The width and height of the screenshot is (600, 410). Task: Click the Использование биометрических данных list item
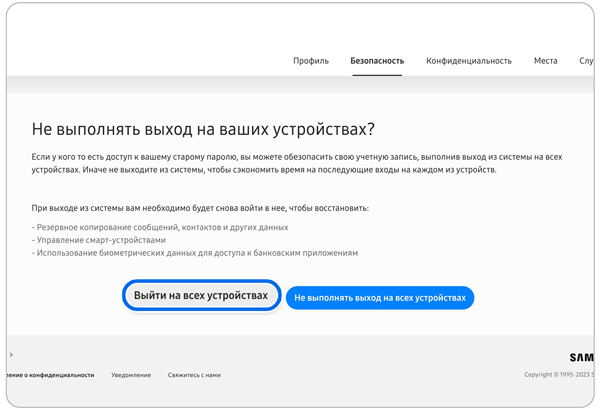point(195,253)
